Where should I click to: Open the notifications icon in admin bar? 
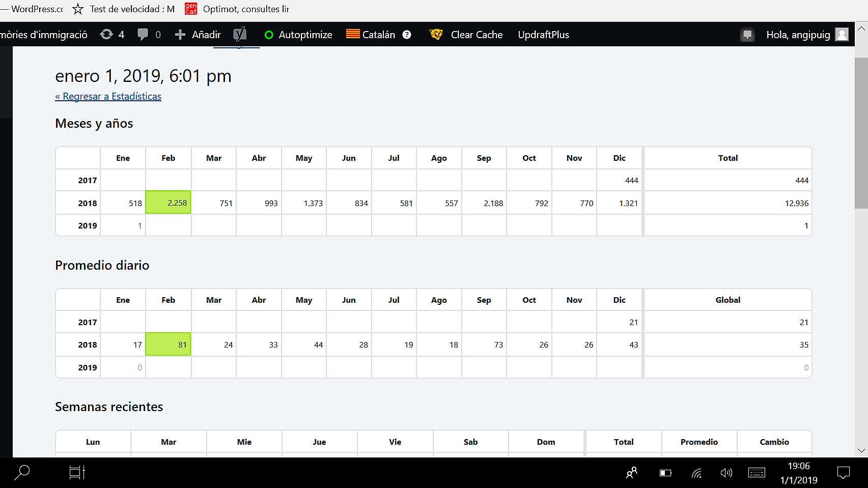click(x=747, y=35)
